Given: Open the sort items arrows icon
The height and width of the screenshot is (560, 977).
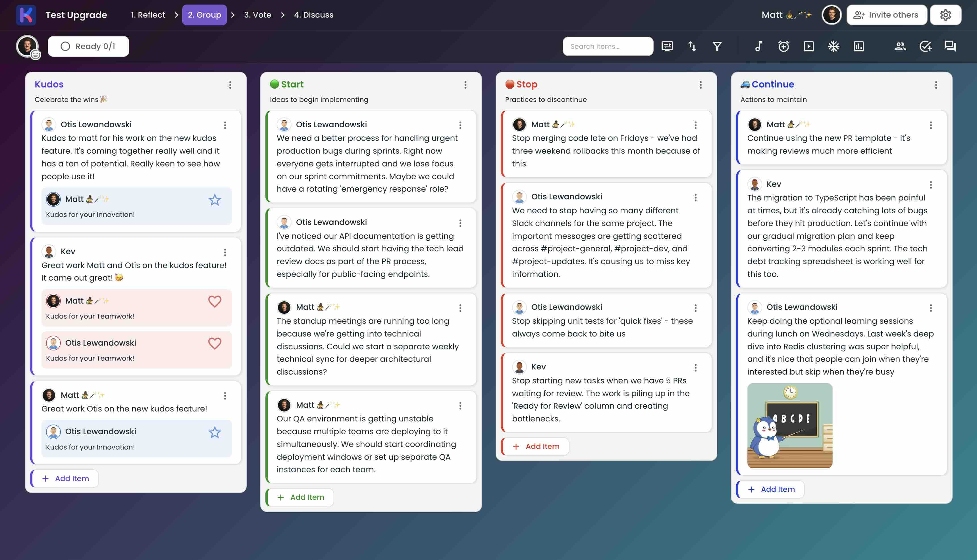Looking at the screenshot, I should [x=692, y=47].
